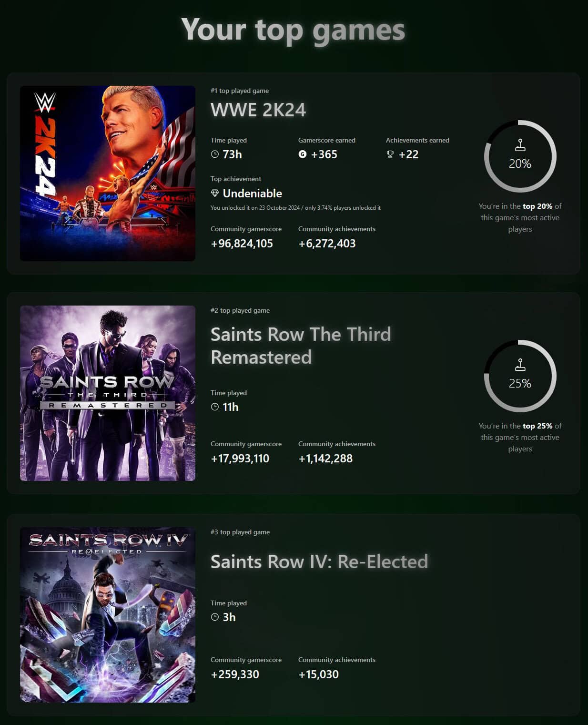Click WWE community gamerscore +96,824,105
The width and height of the screenshot is (588, 725).
(242, 244)
